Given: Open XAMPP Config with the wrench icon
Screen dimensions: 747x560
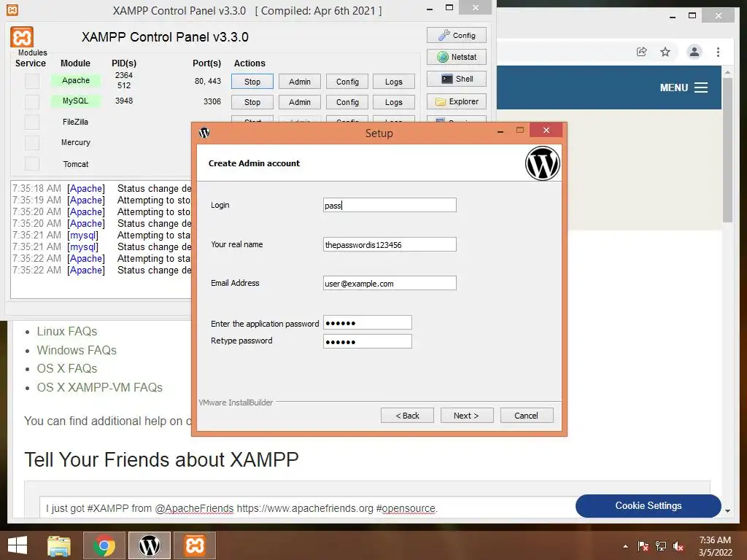Looking at the screenshot, I should [x=457, y=35].
